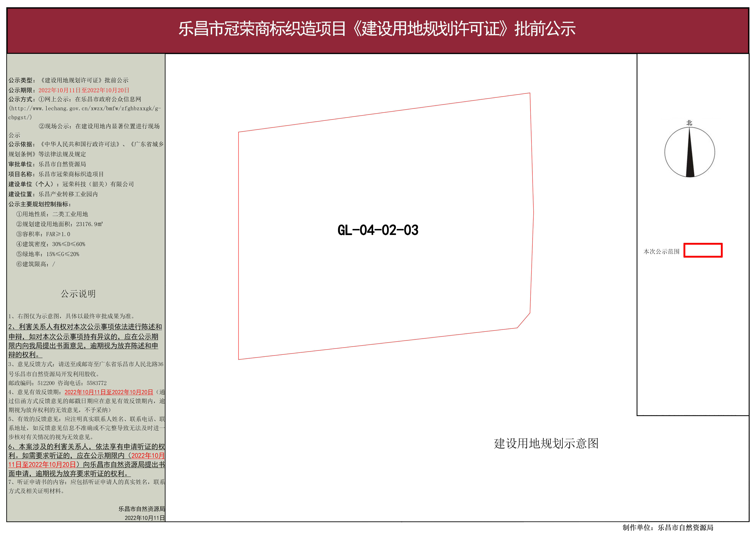Click 建设位置：乐昌产业转移工业园内

pos(53,194)
